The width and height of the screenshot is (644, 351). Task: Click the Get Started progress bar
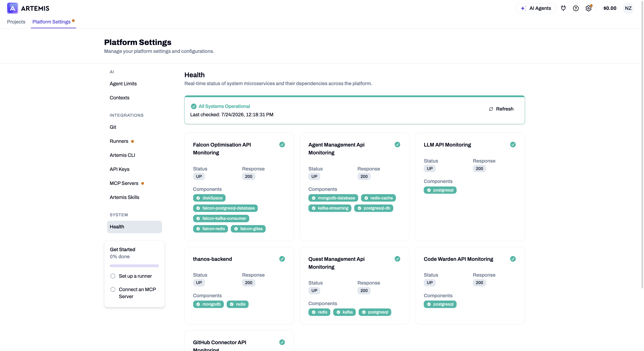[134, 266]
